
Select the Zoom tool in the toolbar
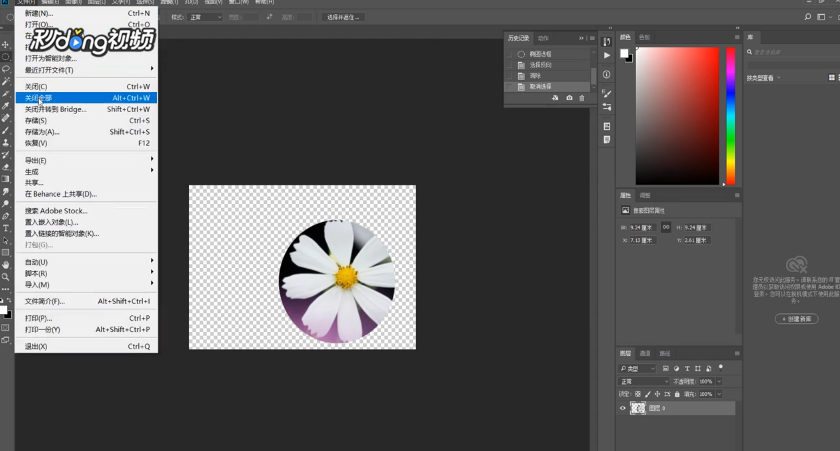click(x=6, y=277)
